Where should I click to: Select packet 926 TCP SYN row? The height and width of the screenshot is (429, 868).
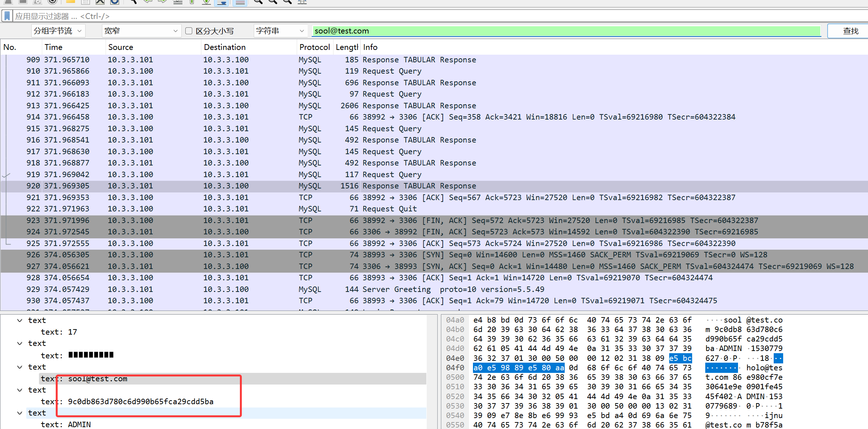click(434, 255)
